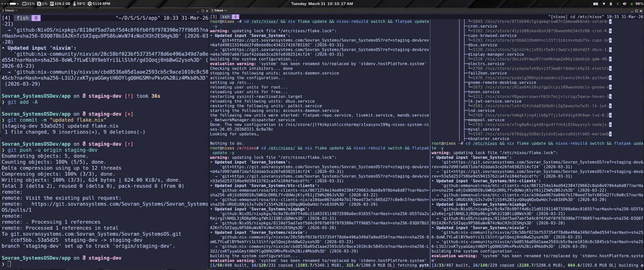Screen dimensions: 644x270
Task: Select the fish tmux window tab
Action: pyautogui.click(x=23, y=18)
